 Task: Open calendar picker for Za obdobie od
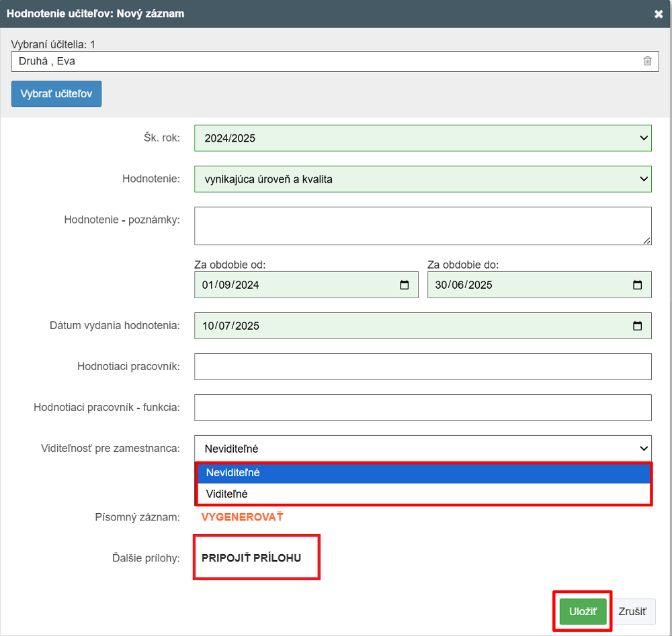[x=404, y=285]
